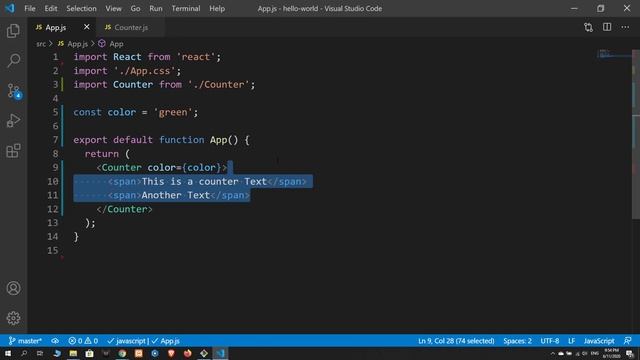Viewport: 640px width, 360px height.
Task: Change end of line sequence LF
Action: click(x=571, y=341)
